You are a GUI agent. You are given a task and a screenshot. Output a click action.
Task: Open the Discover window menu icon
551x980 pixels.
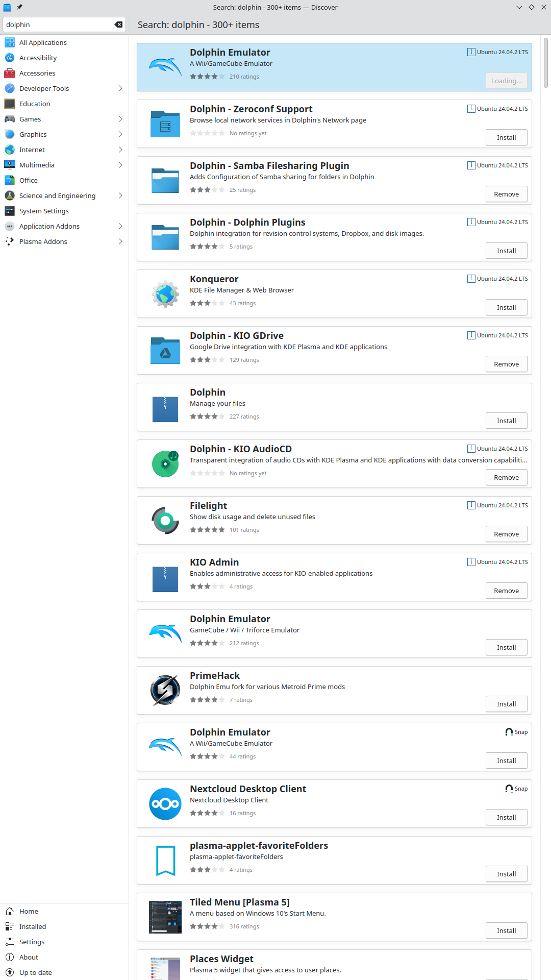click(7, 7)
